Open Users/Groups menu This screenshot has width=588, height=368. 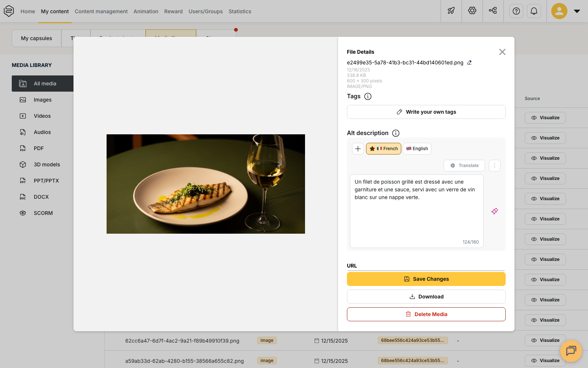pos(206,11)
